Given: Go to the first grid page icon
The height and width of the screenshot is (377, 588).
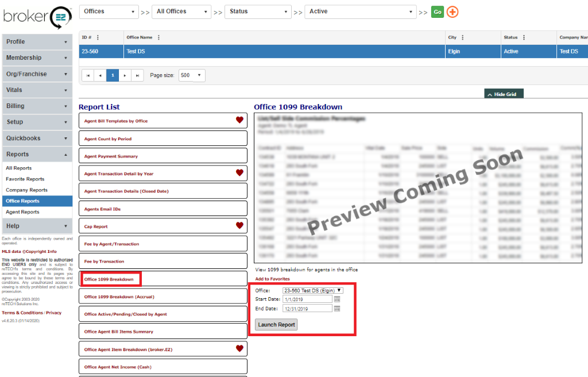Looking at the screenshot, I should 88,75.
